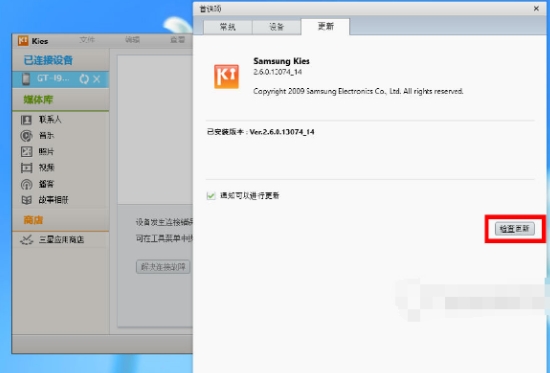Open the 文件 menu in Kies window
550x373 pixels.
[87, 40]
